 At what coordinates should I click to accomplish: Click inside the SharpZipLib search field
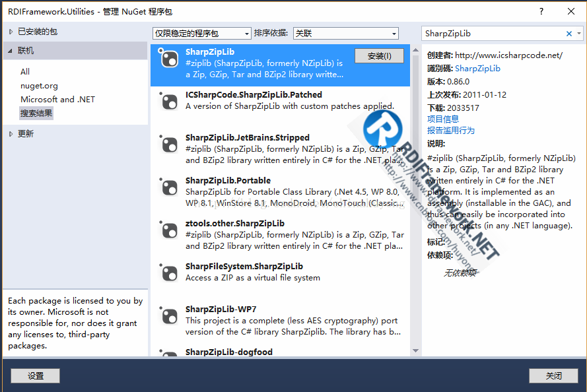493,34
